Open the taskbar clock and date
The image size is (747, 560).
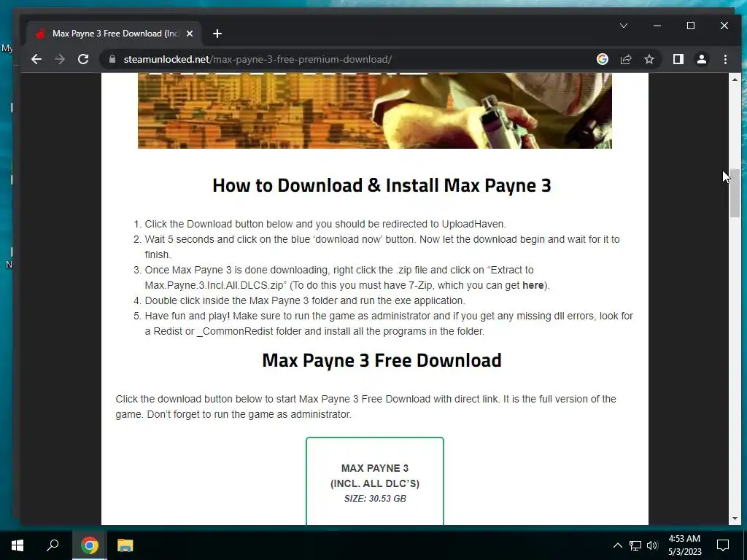point(684,545)
